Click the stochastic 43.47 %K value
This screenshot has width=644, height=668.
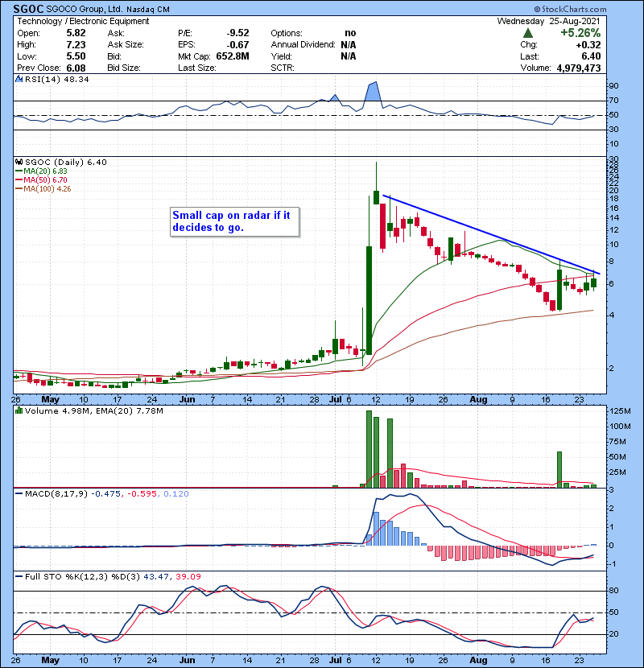point(157,576)
